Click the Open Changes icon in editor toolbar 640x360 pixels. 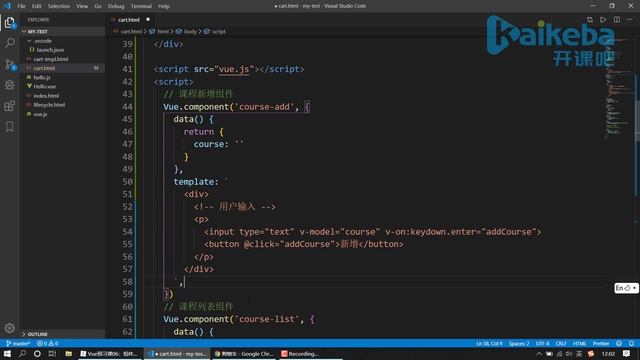tap(590, 20)
